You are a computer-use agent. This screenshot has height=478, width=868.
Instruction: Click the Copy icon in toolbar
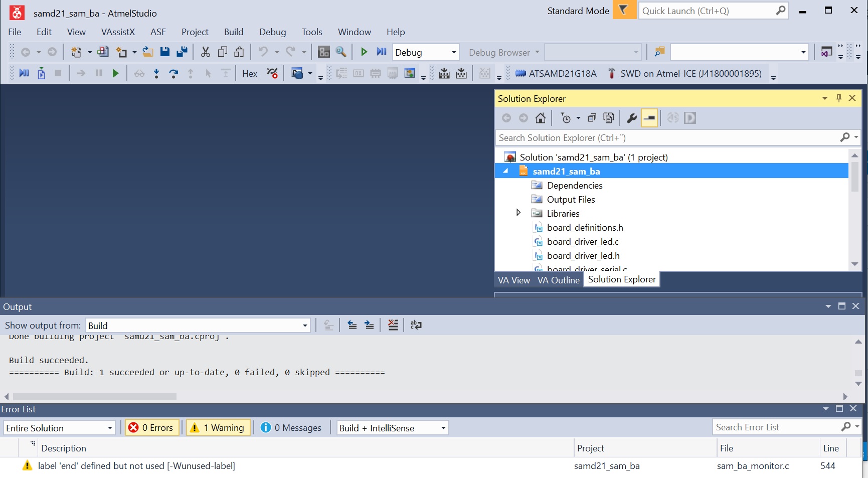223,52
